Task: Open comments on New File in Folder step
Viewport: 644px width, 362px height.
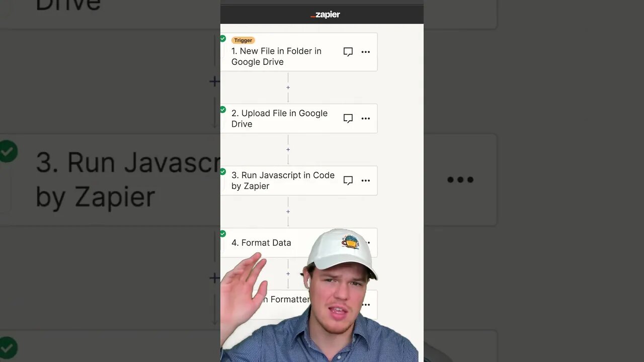Action: [348, 52]
